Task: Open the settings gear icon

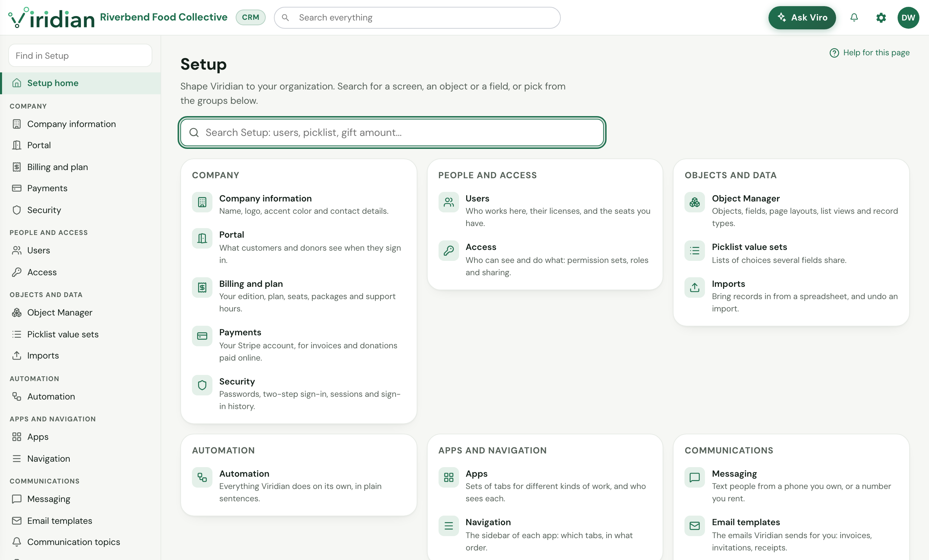Action: [881, 17]
